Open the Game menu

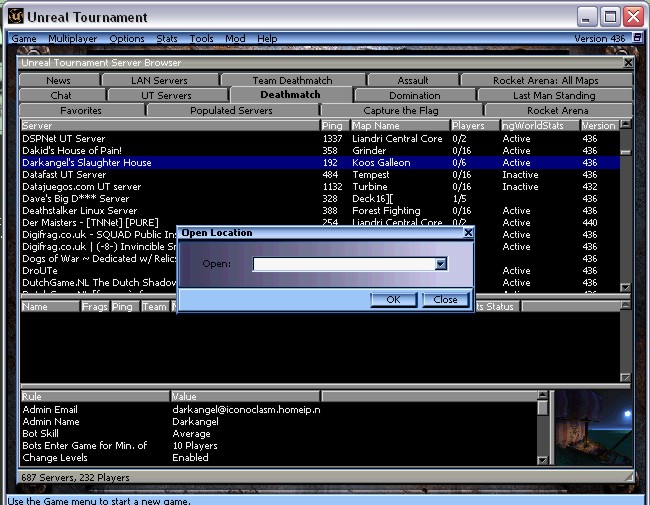pyautogui.click(x=24, y=39)
